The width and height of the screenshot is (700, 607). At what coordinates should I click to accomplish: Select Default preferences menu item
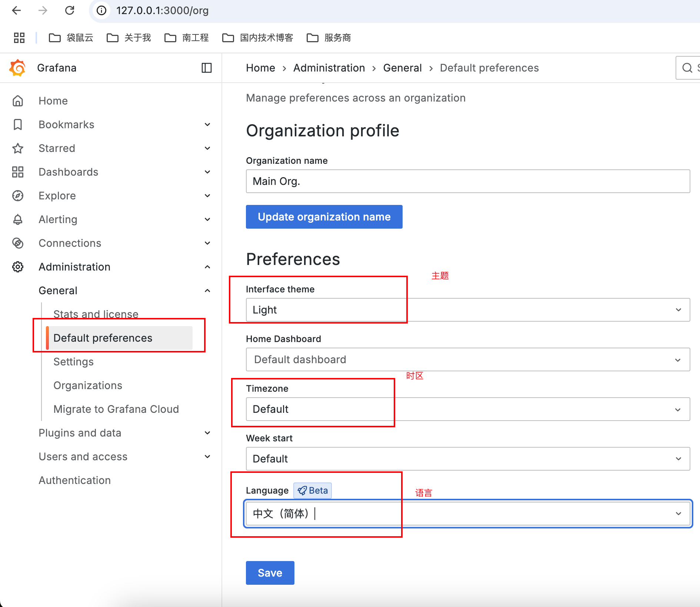click(x=119, y=338)
